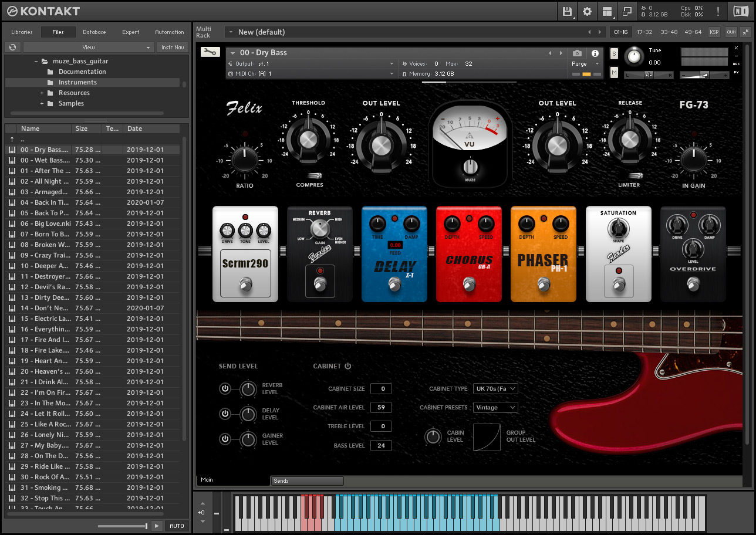This screenshot has width=756, height=535.
Task: Adjust the instrument volume slider
Action: pos(704,75)
